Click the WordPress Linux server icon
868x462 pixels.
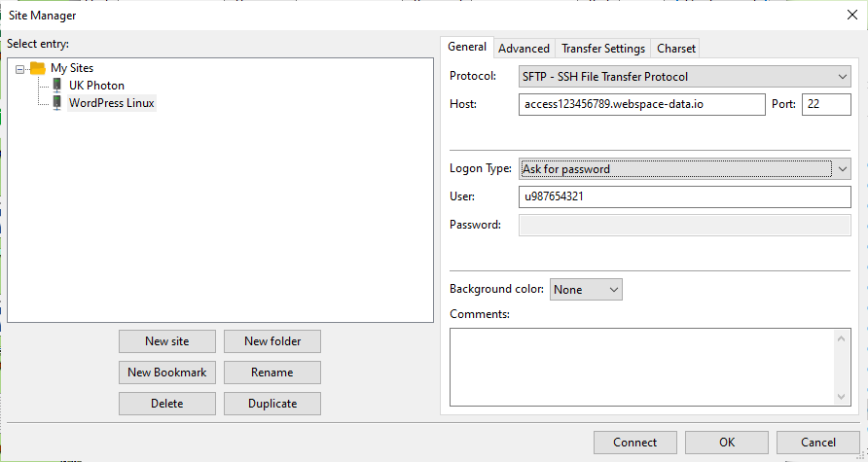[x=57, y=102]
